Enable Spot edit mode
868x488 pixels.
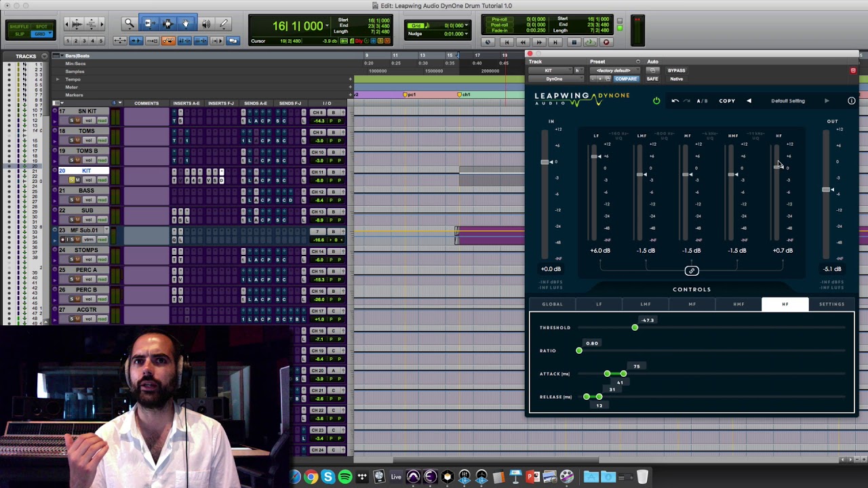pyautogui.click(x=42, y=26)
